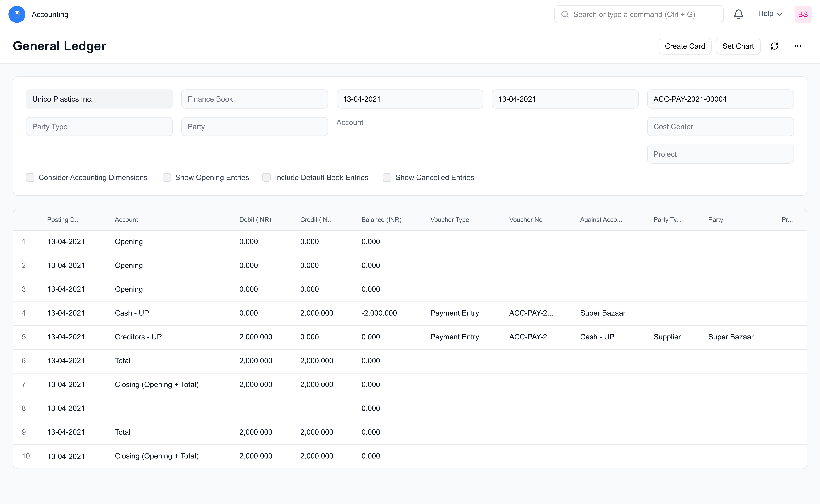
Task: Toggle Show Opening Entries checkbox
Action: (167, 177)
